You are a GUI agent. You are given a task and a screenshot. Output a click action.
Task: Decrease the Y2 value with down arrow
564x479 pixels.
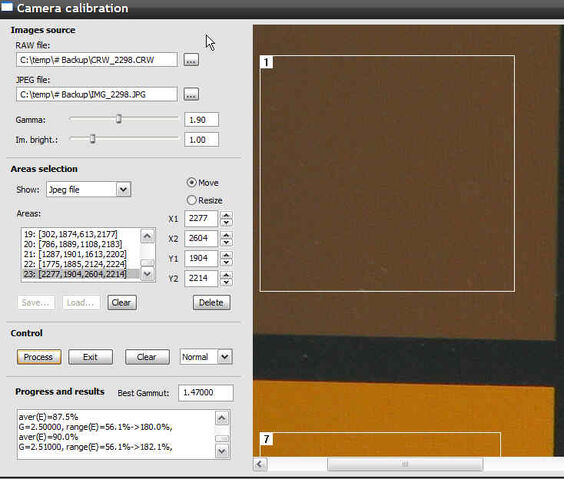(226, 282)
